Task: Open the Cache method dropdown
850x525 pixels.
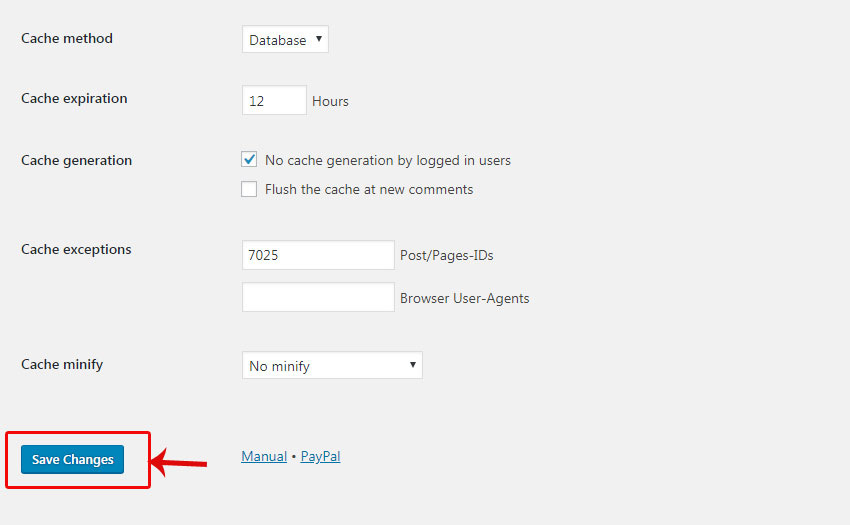Action: click(x=285, y=39)
